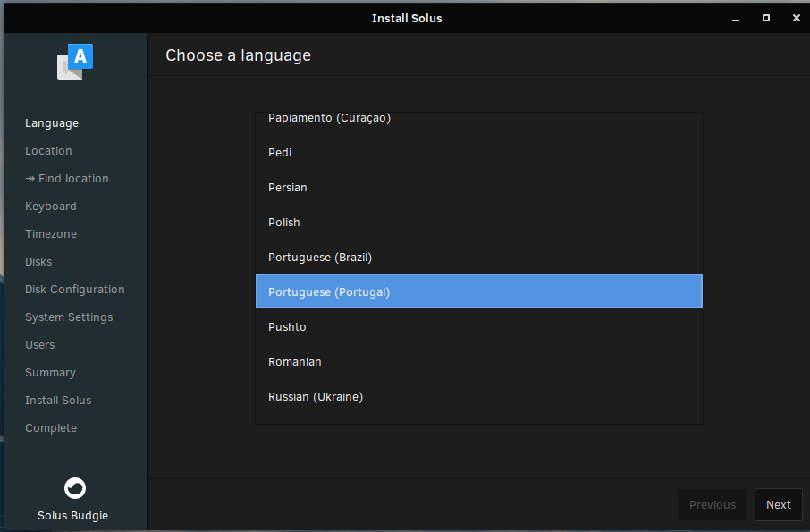
Task: Click the Solus Budgie logo icon
Action: [x=75, y=488]
